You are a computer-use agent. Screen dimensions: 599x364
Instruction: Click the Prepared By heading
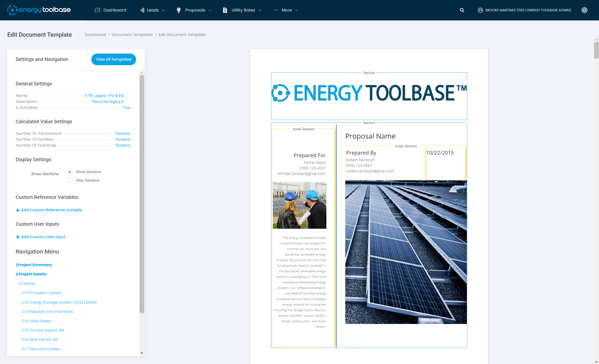tap(361, 153)
